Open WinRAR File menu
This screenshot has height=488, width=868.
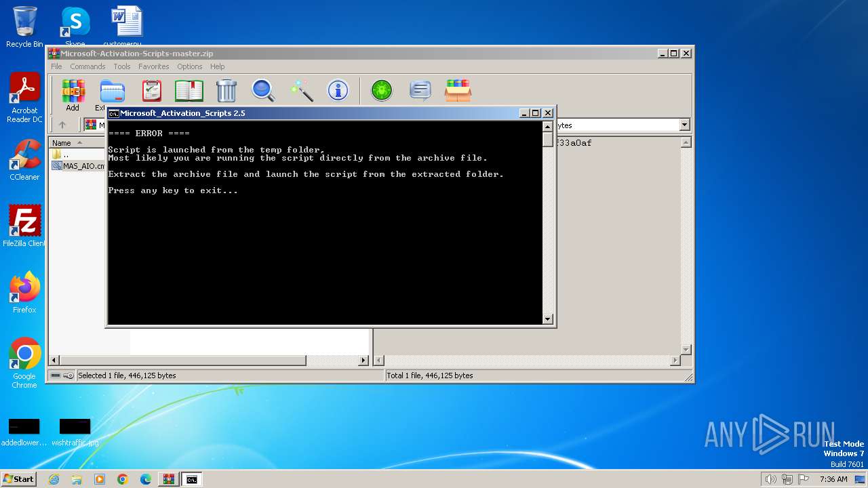point(56,66)
